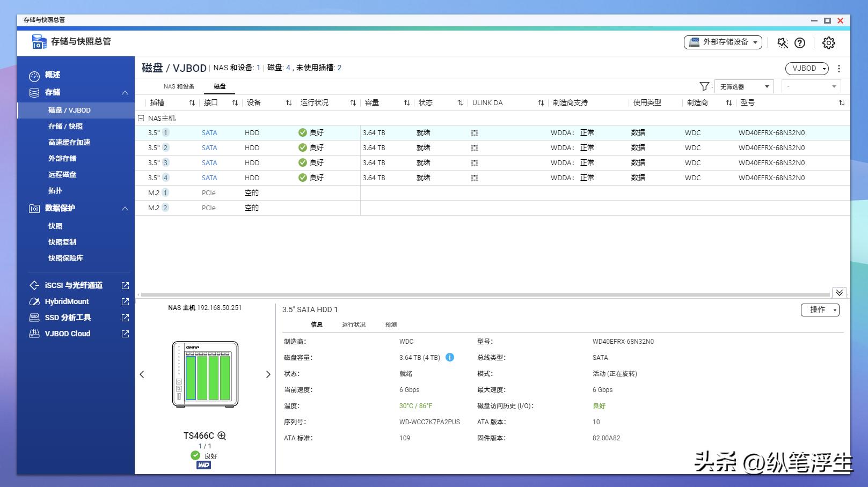Open the 操作 dropdown in the detail panel
This screenshot has width=868, height=487.
click(x=820, y=310)
